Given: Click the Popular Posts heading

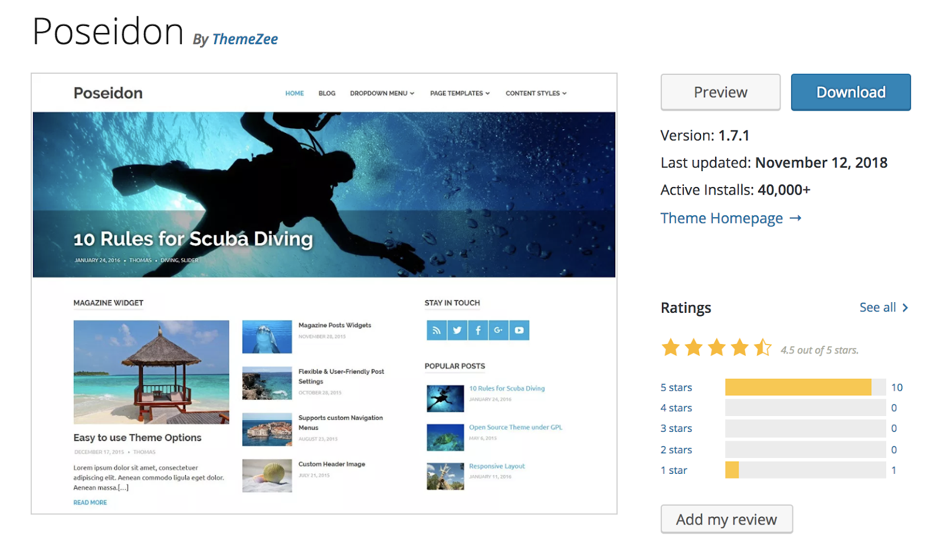Looking at the screenshot, I should pyautogui.click(x=455, y=366).
